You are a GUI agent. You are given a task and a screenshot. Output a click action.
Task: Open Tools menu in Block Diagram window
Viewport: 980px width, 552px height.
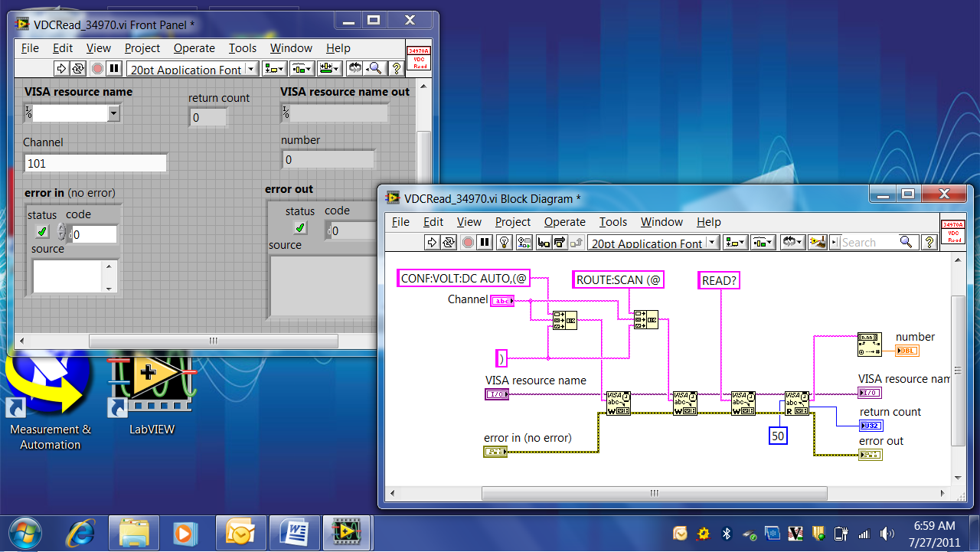coord(613,221)
